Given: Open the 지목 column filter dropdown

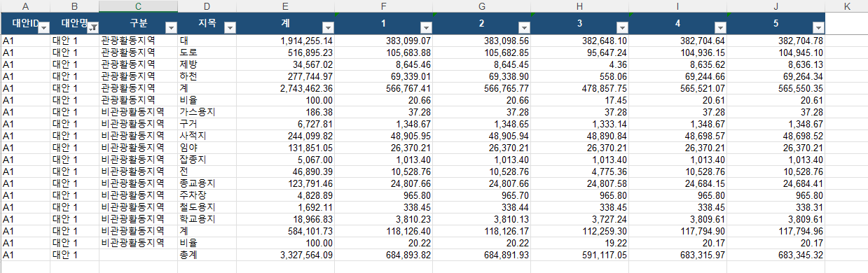Looking at the screenshot, I should 230,27.
